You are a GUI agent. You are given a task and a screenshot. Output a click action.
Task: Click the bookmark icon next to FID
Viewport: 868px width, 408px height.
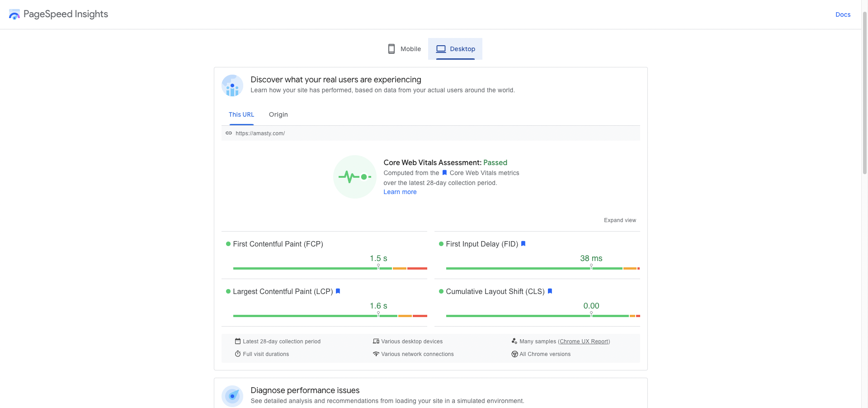tap(524, 244)
